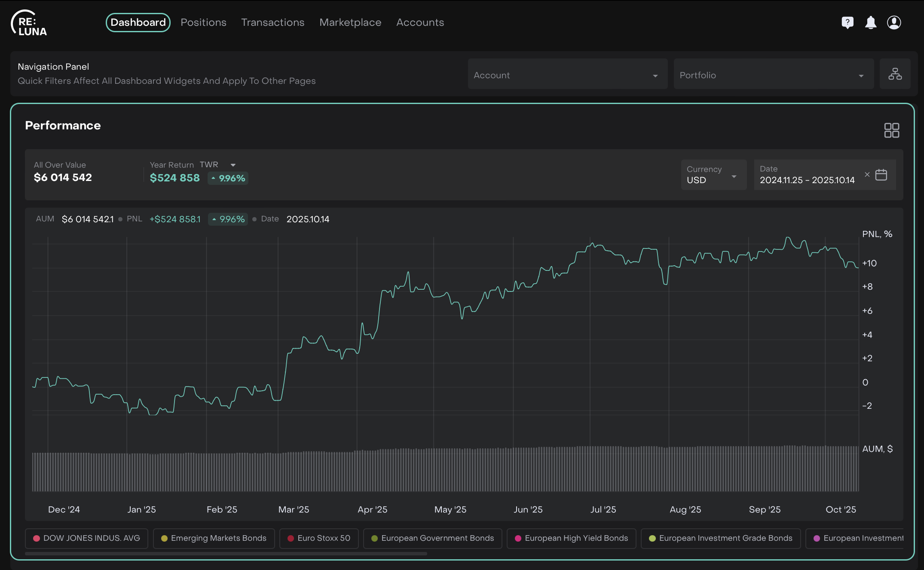Open the help chat icon
The width and height of the screenshot is (924, 570).
point(847,22)
